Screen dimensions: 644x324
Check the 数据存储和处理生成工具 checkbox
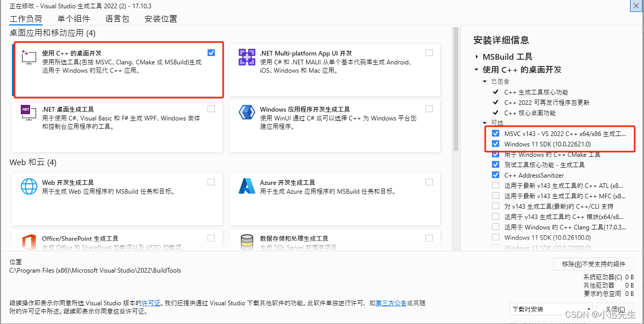tap(429, 238)
